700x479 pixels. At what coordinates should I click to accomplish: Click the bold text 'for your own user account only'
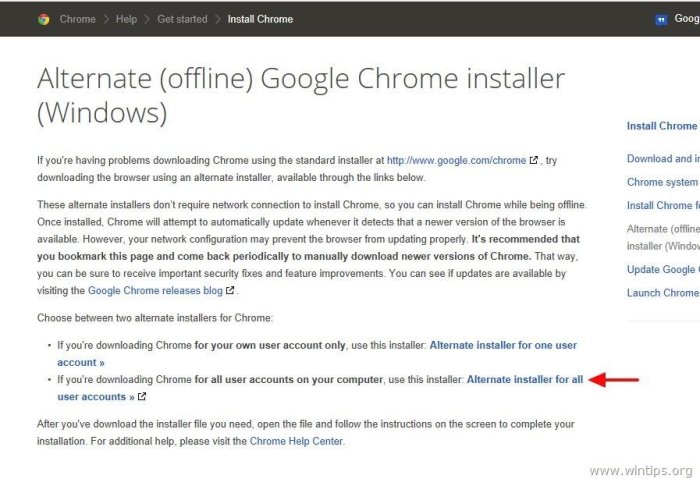click(270, 345)
